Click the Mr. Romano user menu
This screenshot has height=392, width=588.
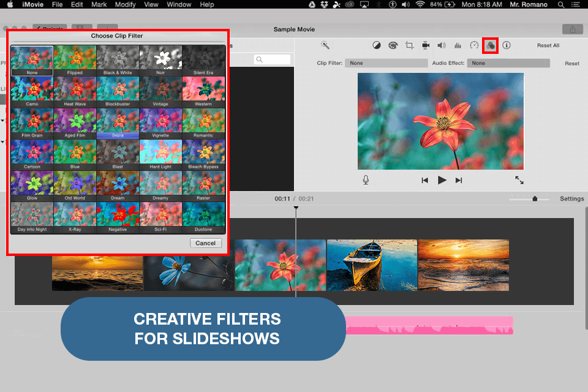(x=529, y=4)
